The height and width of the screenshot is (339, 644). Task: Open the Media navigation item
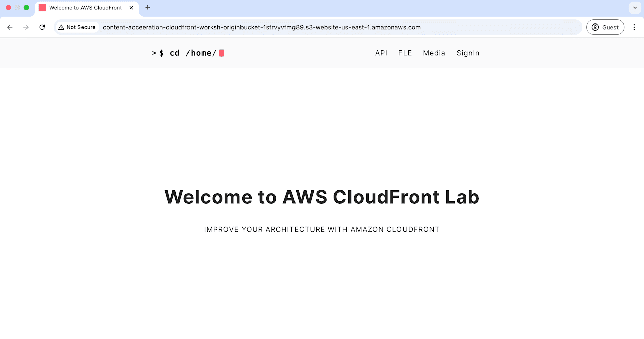pos(434,53)
